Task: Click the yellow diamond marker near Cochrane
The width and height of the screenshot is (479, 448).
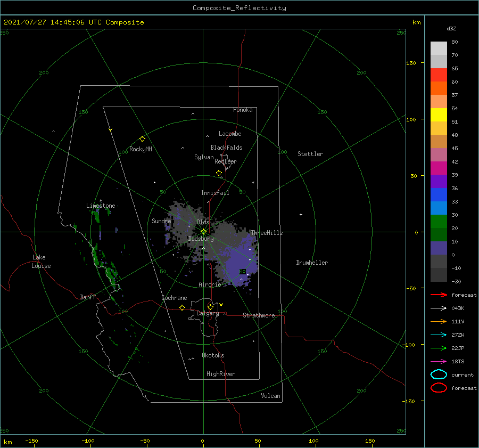Action: pyautogui.click(x=183, y=308)
